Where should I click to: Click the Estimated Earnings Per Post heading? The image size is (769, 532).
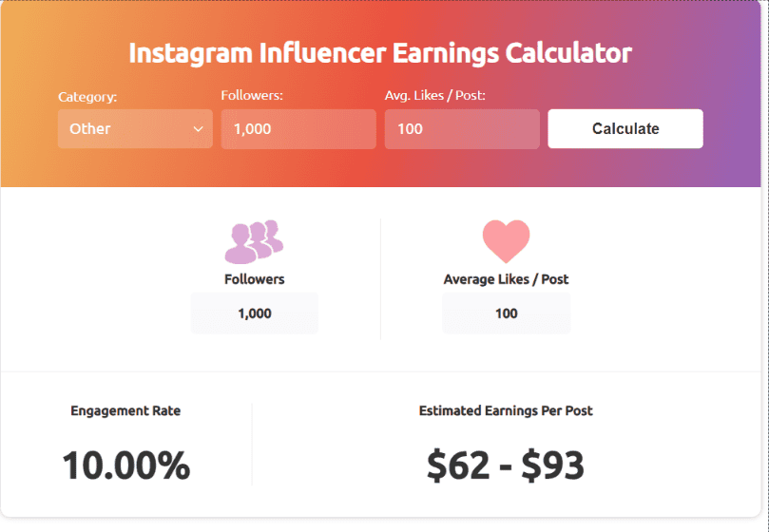506,411
